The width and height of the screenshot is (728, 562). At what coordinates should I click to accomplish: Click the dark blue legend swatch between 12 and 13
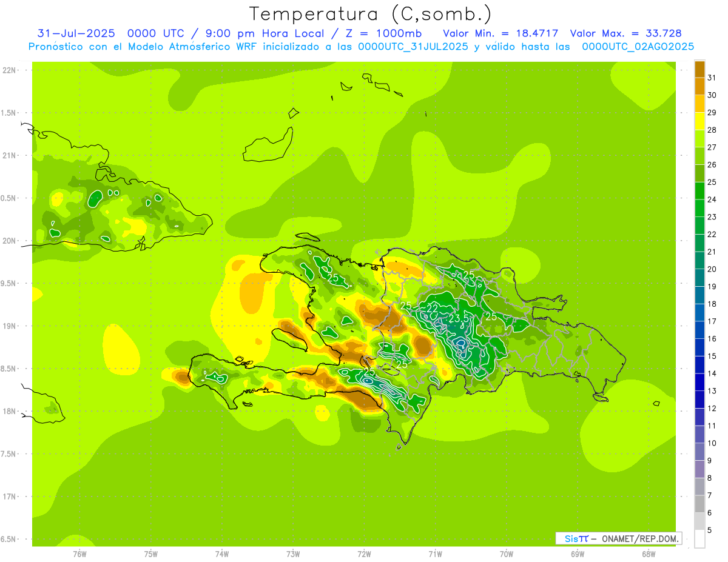[699, 400]
